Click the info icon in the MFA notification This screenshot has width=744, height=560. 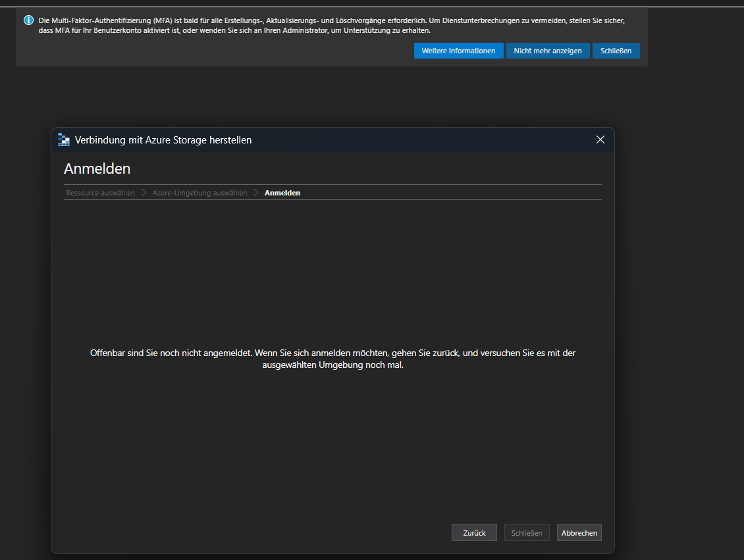[x=28, y=20]
